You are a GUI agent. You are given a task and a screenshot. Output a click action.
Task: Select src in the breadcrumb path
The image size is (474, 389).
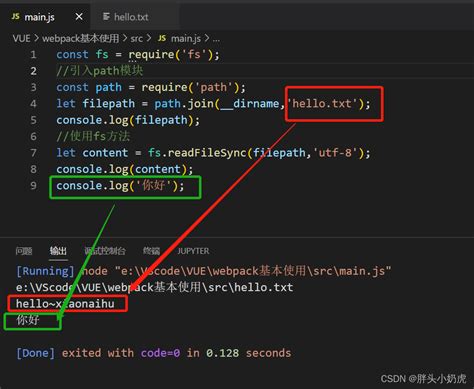(136, 39)
